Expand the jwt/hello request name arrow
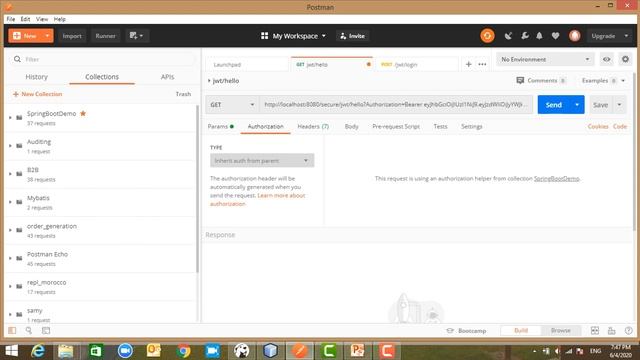The height and width of the screenshot is (360, 640). click(x=209, y=81)
